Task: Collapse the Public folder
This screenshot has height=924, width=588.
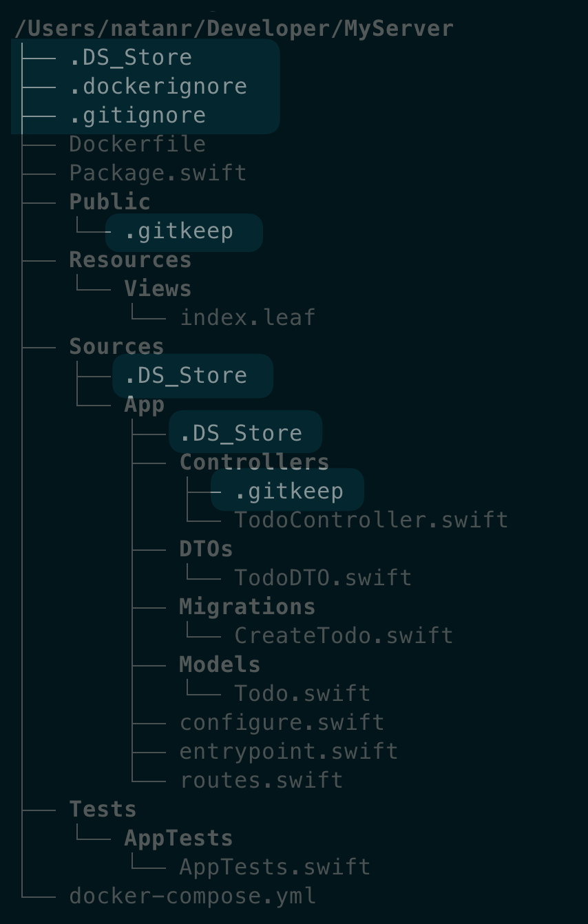Action: click(x=109, y=202)
